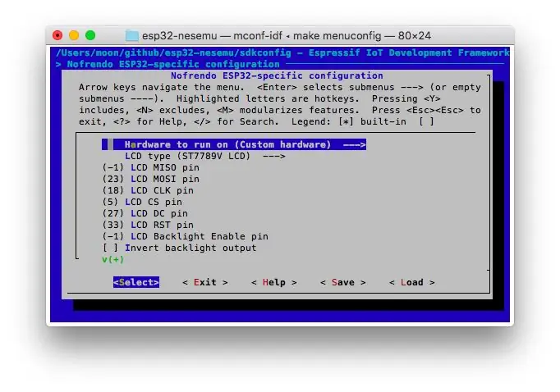Image resolution: width=560 pixels, height=392 pixels.
Task: Click the < Help > button
Action: pyautogui.click(x=274, y=282)
